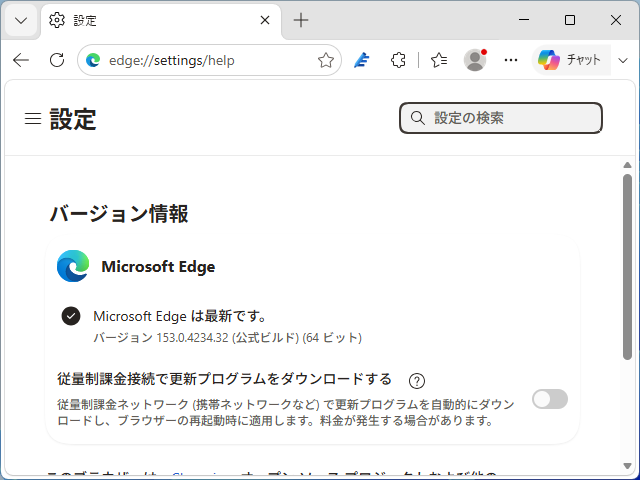The height and width of the screenshot is (480, 640).
Task: Maximize the Edge window
Action: coord(570,20)
